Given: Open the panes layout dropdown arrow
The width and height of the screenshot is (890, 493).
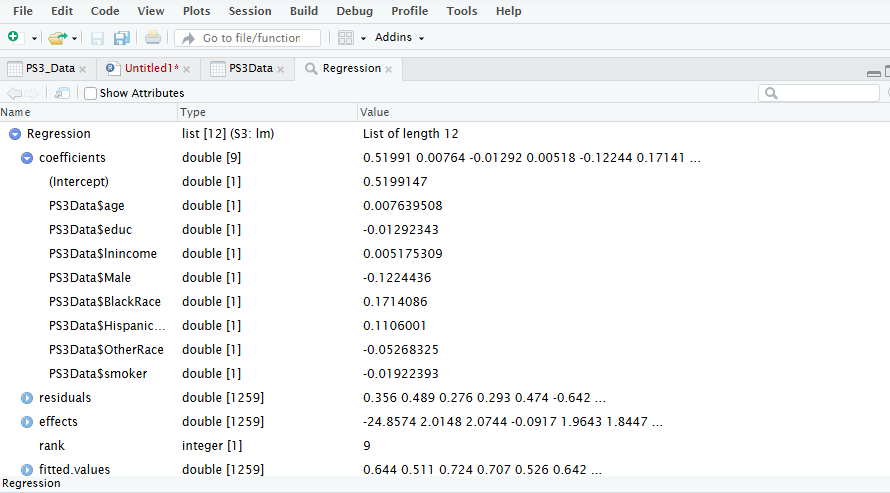Looking at the screenshot, I should pos(363,39).
